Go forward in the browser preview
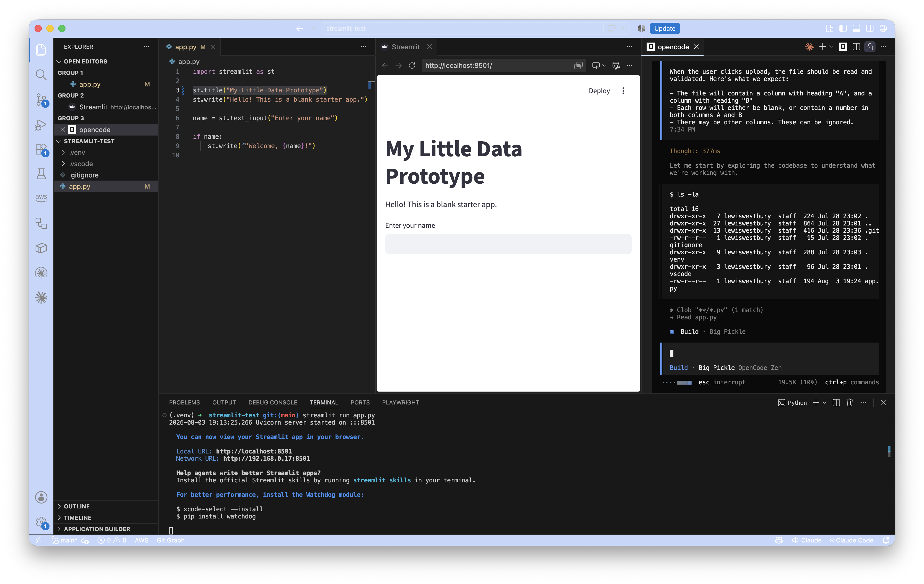 [x=399, y=66]
